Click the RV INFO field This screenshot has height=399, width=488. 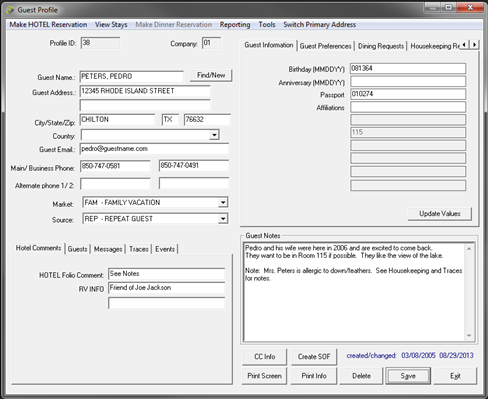(166, 288)
